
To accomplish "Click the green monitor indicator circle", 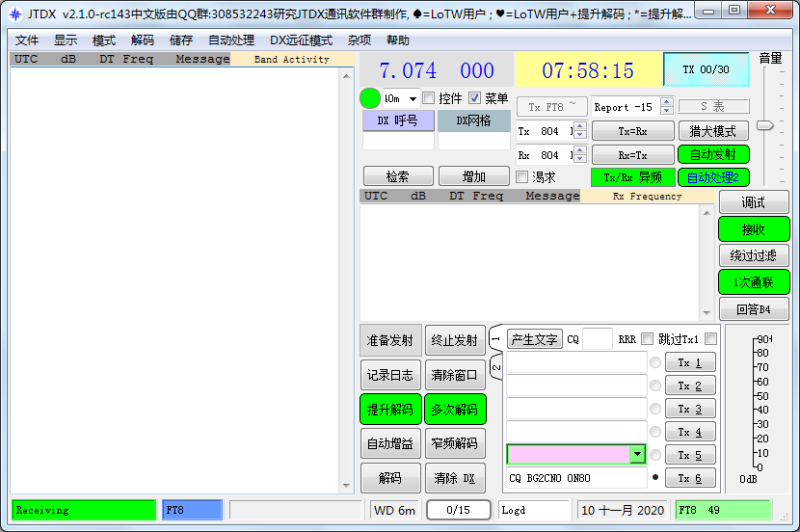I will point(370,98).
